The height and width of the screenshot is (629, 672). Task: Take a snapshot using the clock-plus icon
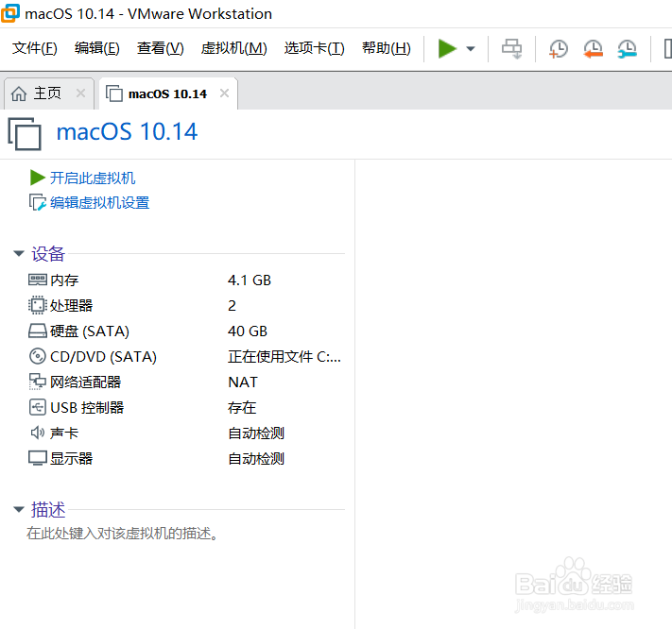tap(558, 49)
